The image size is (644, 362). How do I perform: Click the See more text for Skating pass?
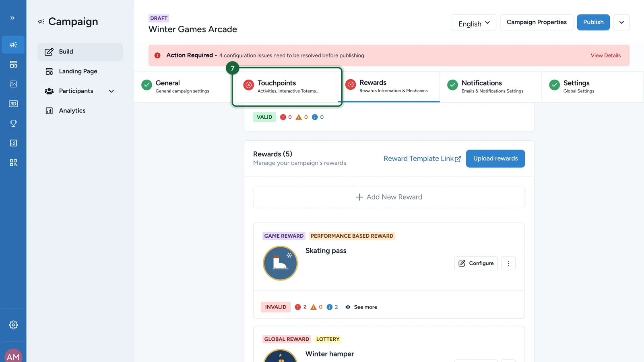[365, 307]
